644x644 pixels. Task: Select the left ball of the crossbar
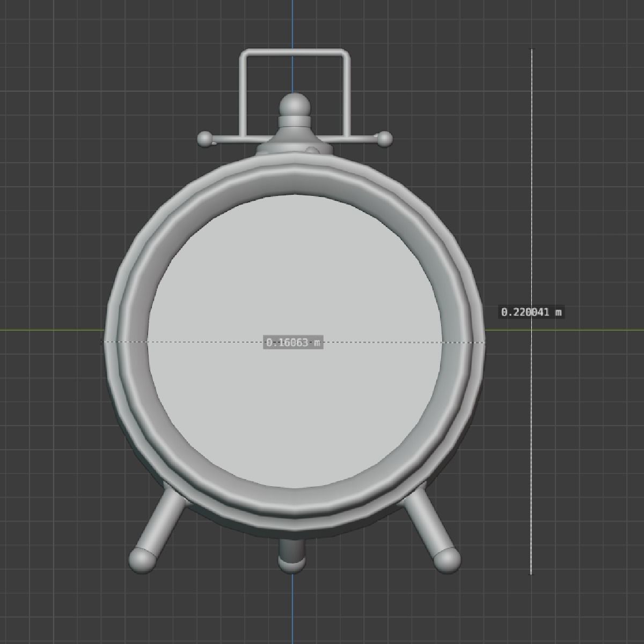204,139
